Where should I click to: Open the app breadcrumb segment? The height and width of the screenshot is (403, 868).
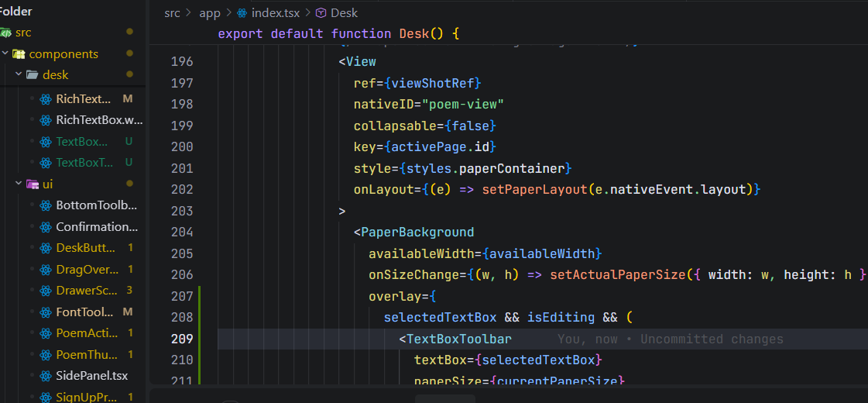pos(210,12)
